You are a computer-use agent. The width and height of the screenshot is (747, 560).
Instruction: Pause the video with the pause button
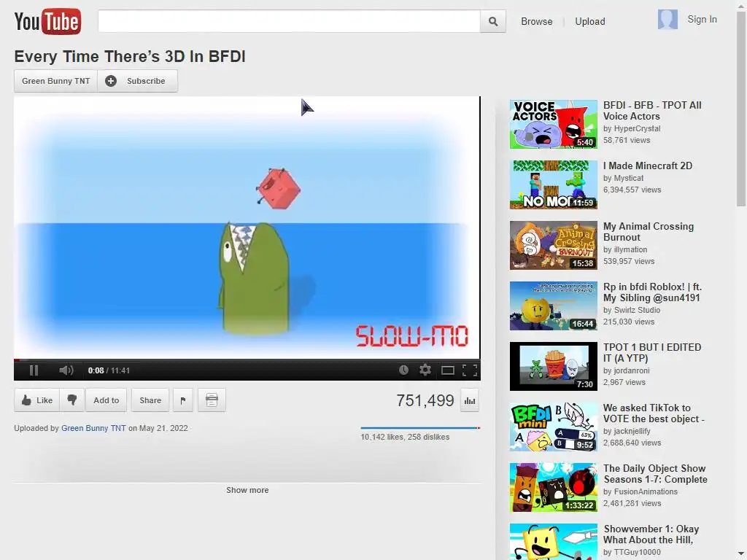coord(34,370)
